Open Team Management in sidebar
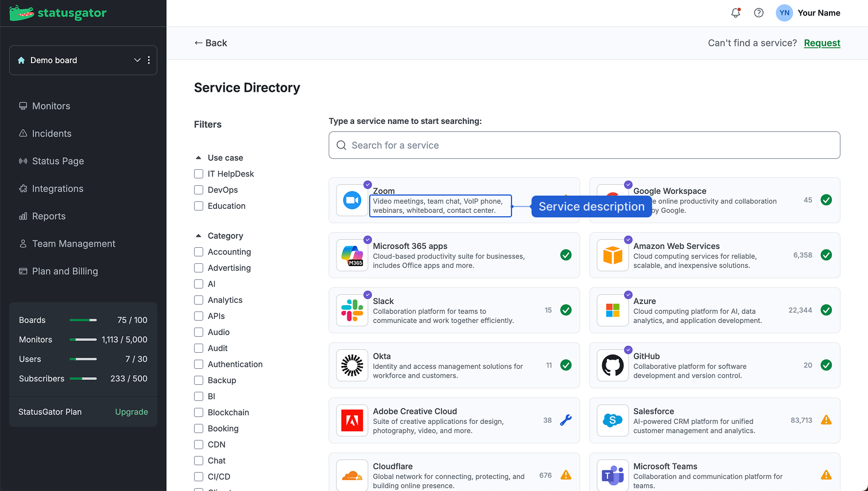This screenshot has height=491, width=868. (x=67, y=244)
